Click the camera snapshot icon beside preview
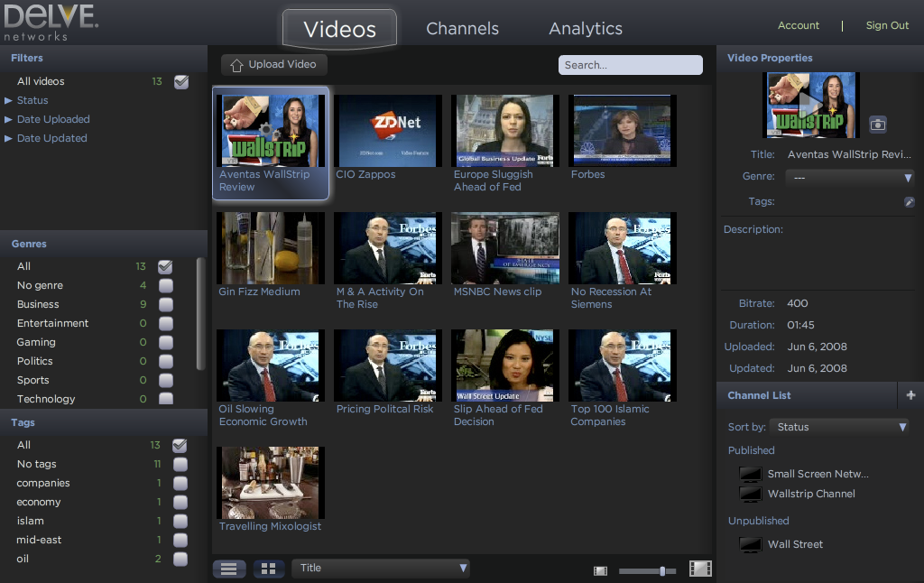Screen dimensions: 924x583 click(878, 125)
